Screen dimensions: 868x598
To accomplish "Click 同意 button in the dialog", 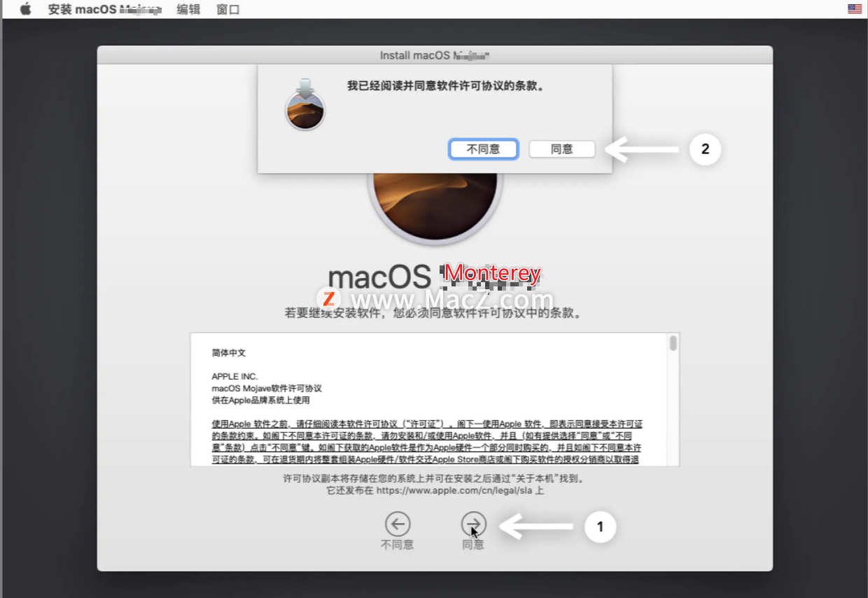I will (561, 149).
